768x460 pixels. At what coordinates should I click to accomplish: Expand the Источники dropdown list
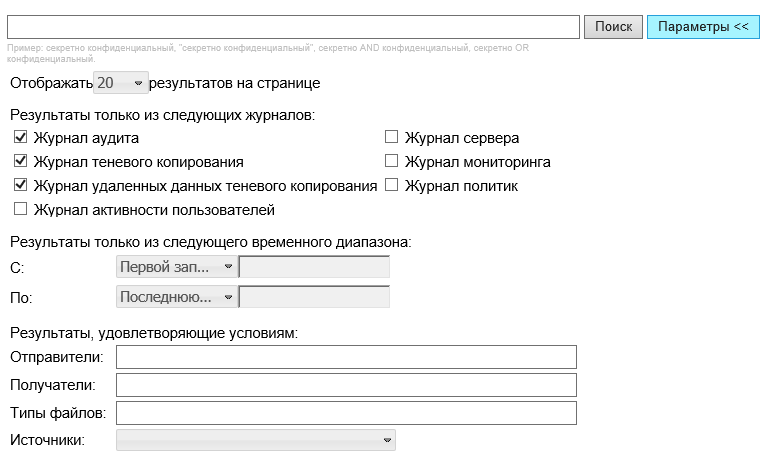[x=255, y=440]
